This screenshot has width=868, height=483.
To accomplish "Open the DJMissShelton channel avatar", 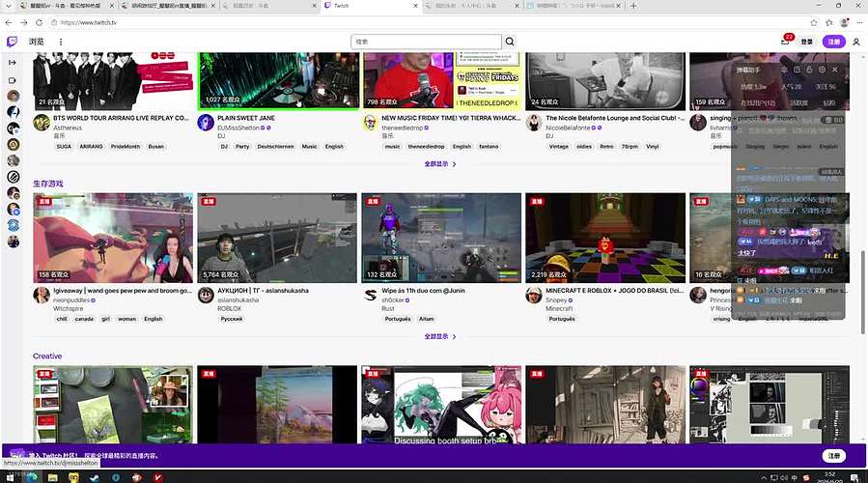I will click(x=206, y=123).
